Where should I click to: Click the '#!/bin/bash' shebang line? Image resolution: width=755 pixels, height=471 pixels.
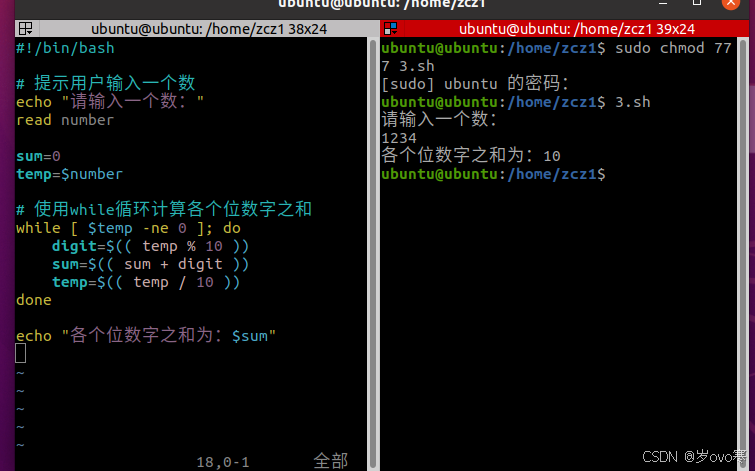tap(65, 48)
